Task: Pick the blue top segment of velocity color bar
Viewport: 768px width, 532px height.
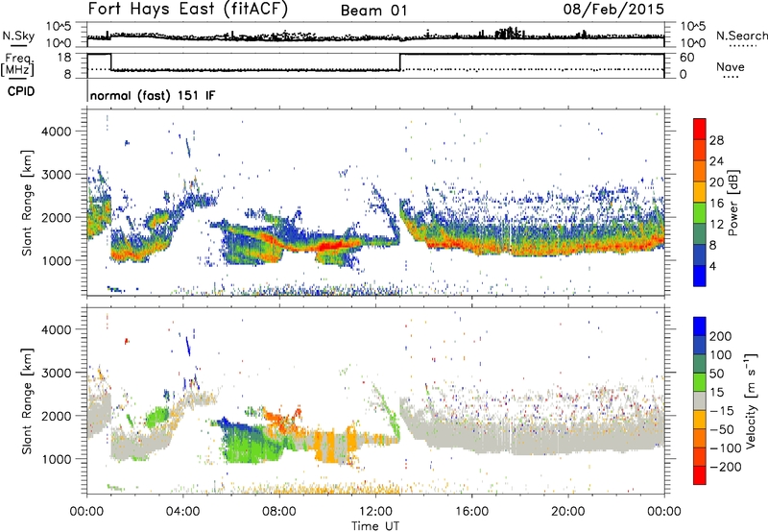Action: pyautogui.click(x=700, y=326)
